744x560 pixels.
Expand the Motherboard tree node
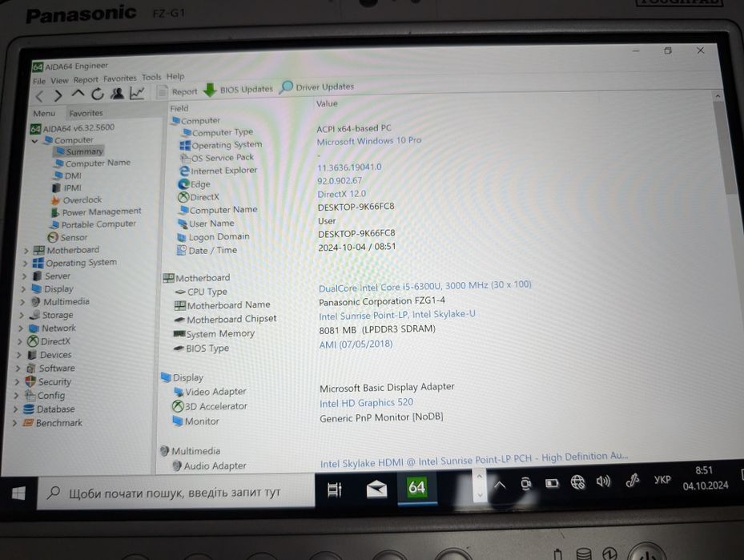pyautogui.click(x=26, y=251)
